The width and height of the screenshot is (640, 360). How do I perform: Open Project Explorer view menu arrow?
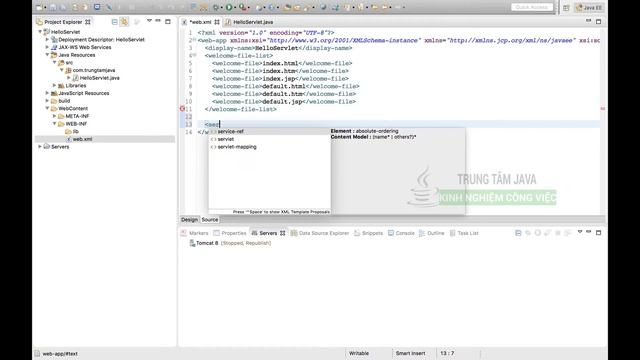(x=149, y=21)
